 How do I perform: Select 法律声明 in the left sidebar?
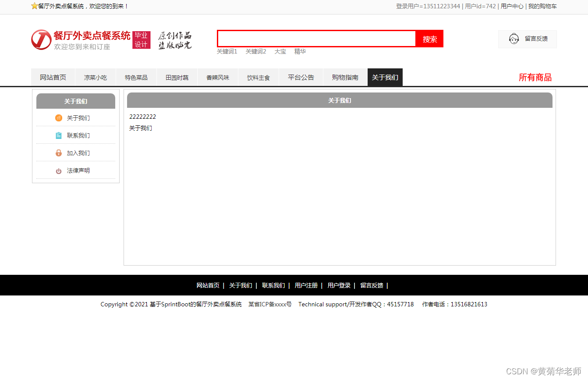coord(78,170)
